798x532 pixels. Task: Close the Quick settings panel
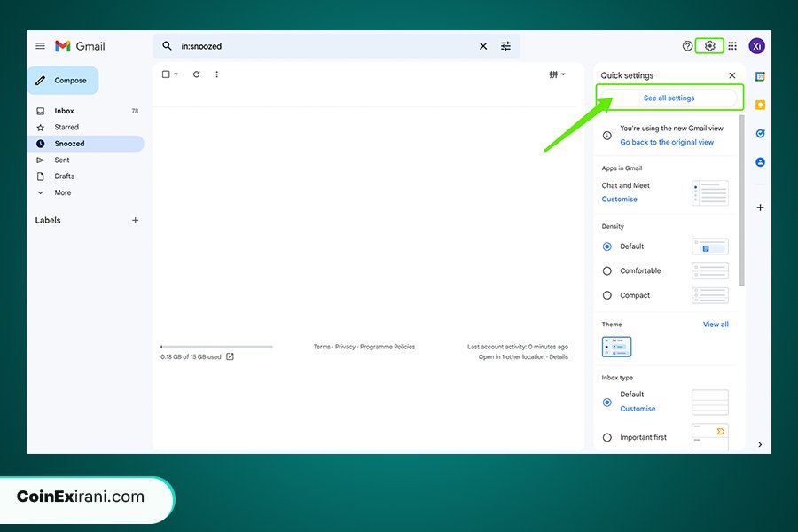pos(731,75)
